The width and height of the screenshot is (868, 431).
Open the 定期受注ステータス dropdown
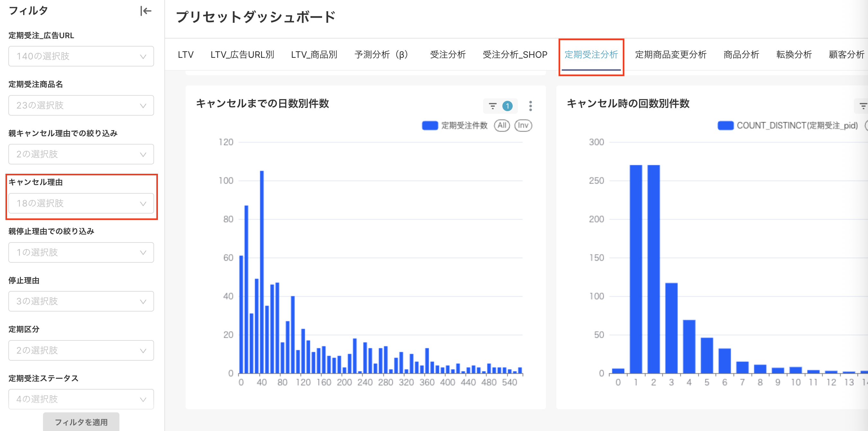coord(81,399)
